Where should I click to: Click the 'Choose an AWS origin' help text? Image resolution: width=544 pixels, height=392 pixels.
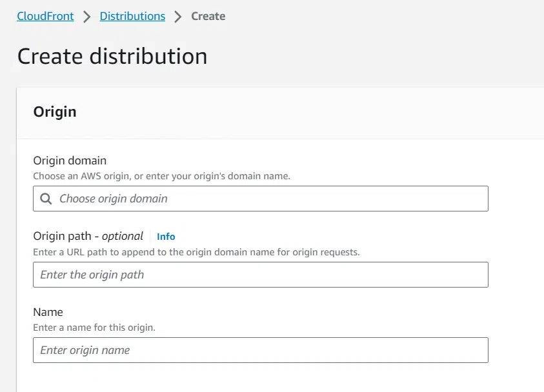coord(161,176)
